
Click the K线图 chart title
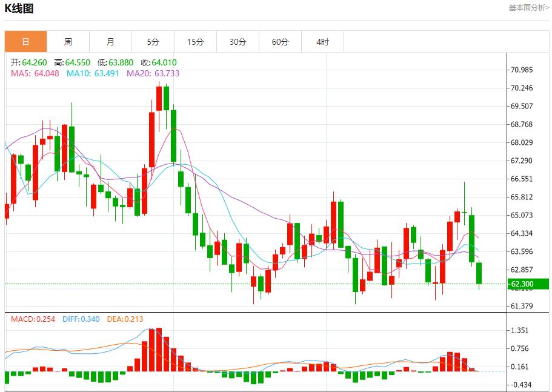19,8
